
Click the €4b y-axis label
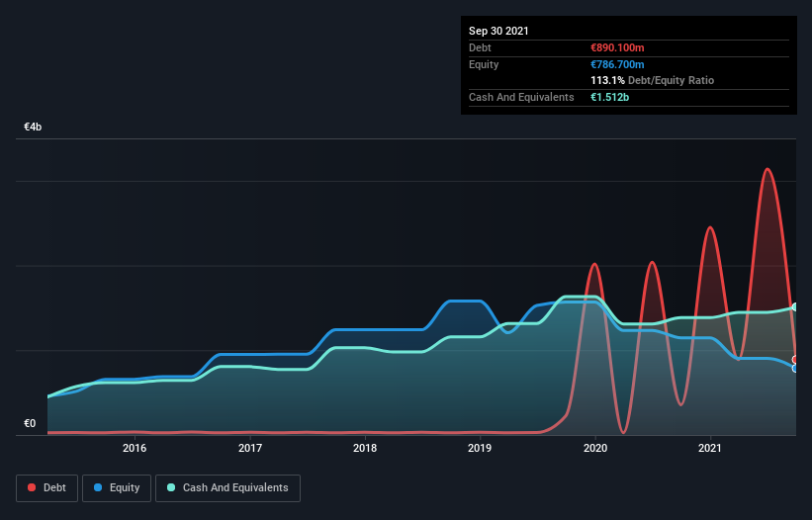33,127
